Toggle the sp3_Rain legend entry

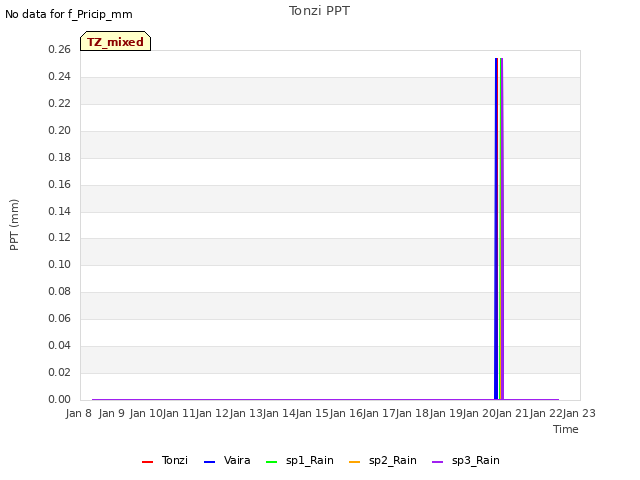click(x=466, y=460)
